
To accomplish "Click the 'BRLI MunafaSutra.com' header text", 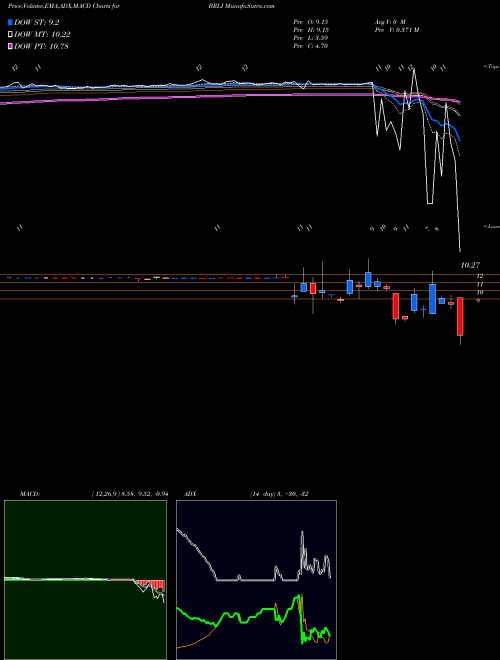I will [x=241, y=6].
